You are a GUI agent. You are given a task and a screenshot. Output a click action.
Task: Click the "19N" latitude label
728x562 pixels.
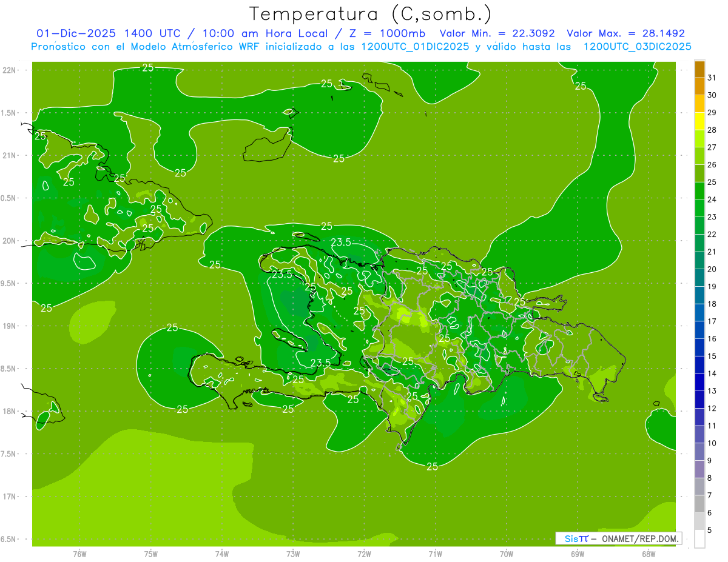click(x=9, y=326)
